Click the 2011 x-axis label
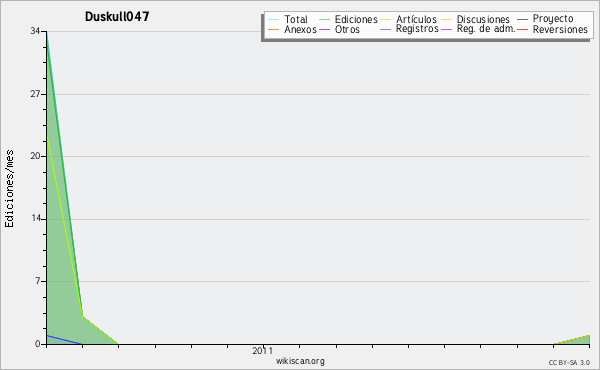The height and width of the screenshot is (370, 600). 262,350
